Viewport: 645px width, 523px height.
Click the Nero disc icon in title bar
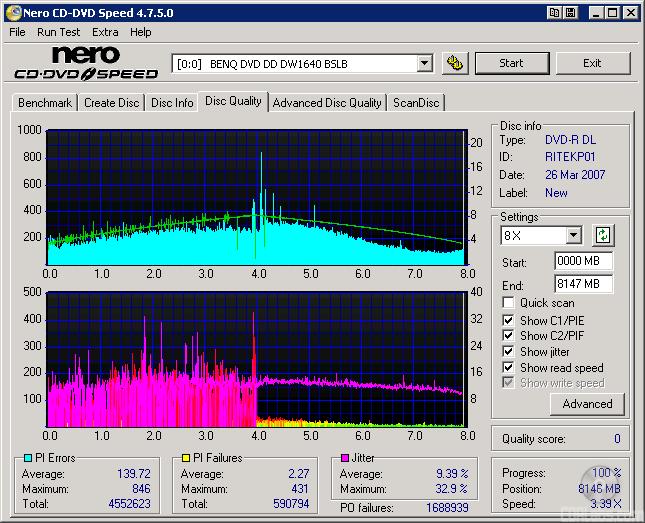[12, 13]
